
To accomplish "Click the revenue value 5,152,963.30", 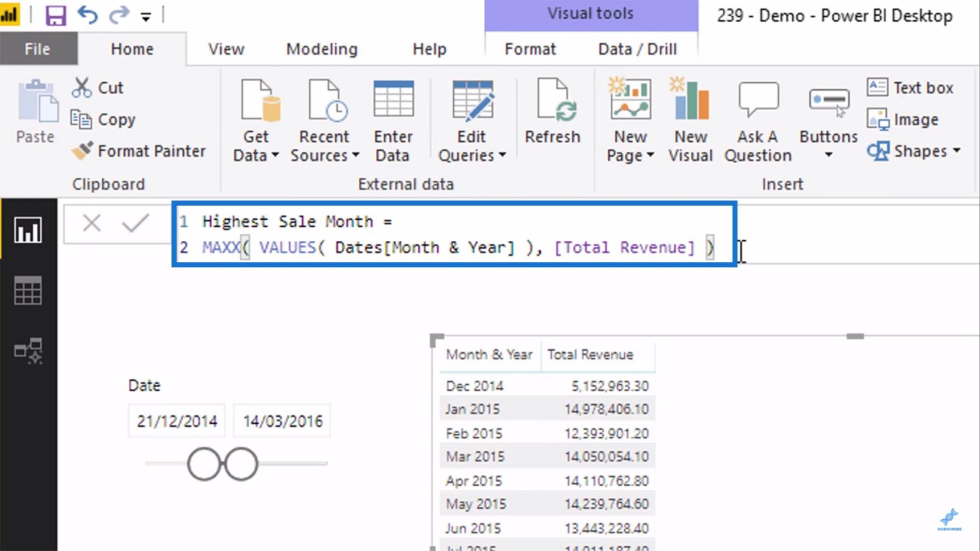I will tap(610, 386).
